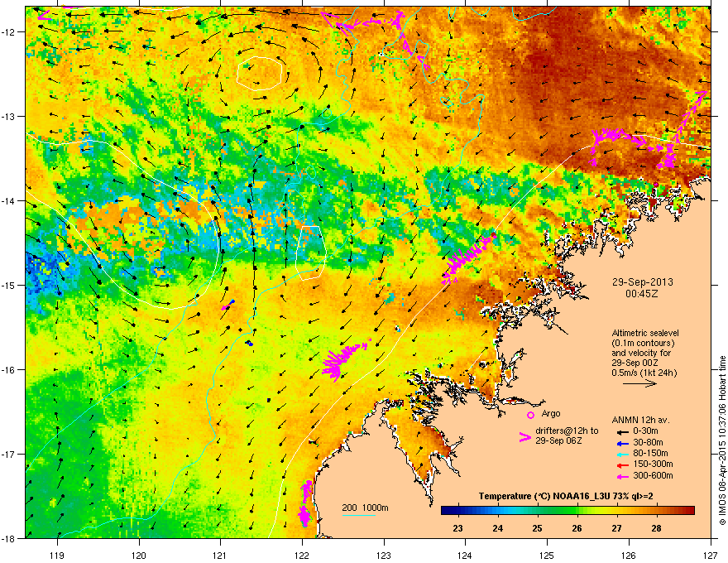Click the cyan line under '200 1000m'
Image resolution: width=728 pixels, height=563 pixels.
[x=359, y=515]
